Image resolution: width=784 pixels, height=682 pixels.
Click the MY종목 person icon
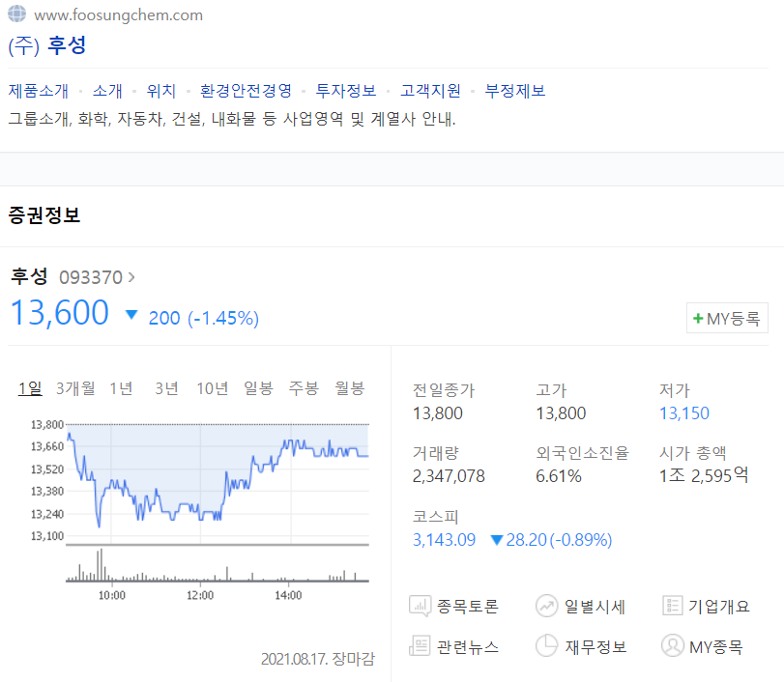pos(673,645)
